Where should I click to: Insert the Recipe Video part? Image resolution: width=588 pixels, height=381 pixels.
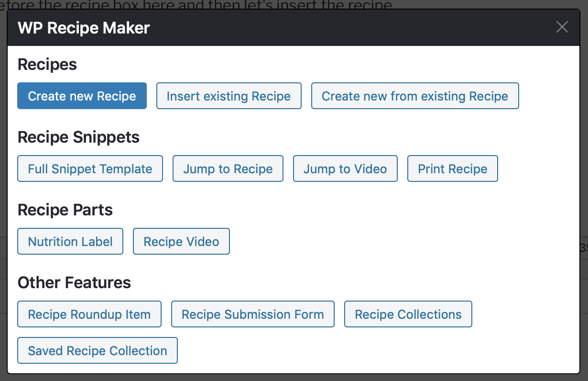click(x=181, y=242)
